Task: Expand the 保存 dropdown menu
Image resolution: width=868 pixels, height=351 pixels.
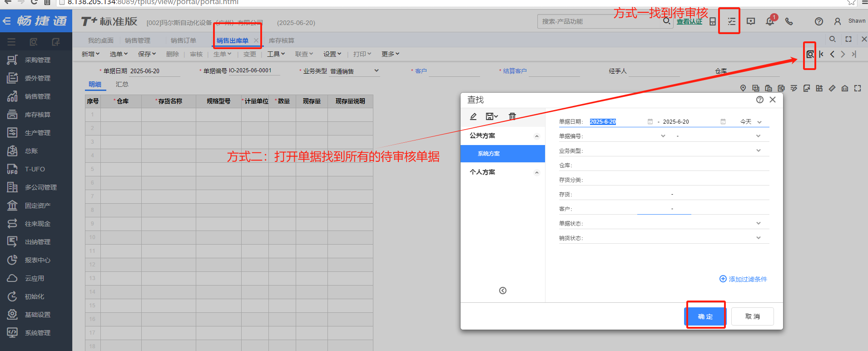Action: (147, 54)
